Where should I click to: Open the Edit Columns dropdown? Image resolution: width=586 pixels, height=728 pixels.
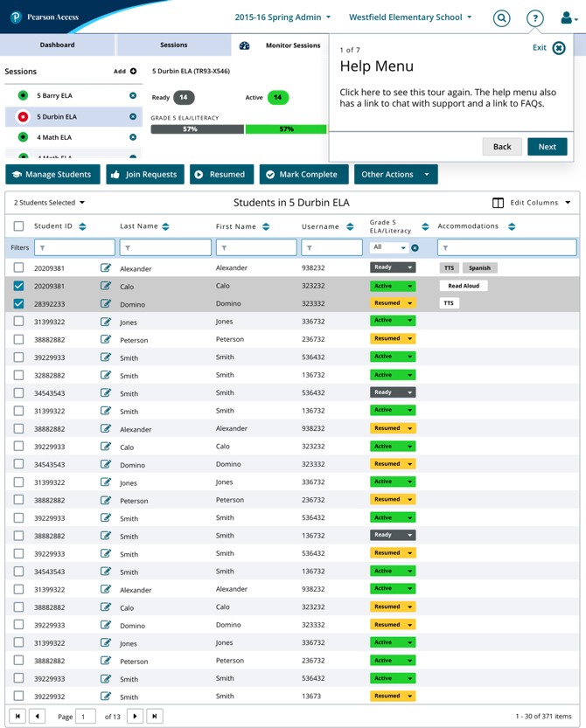coord(532,203)
